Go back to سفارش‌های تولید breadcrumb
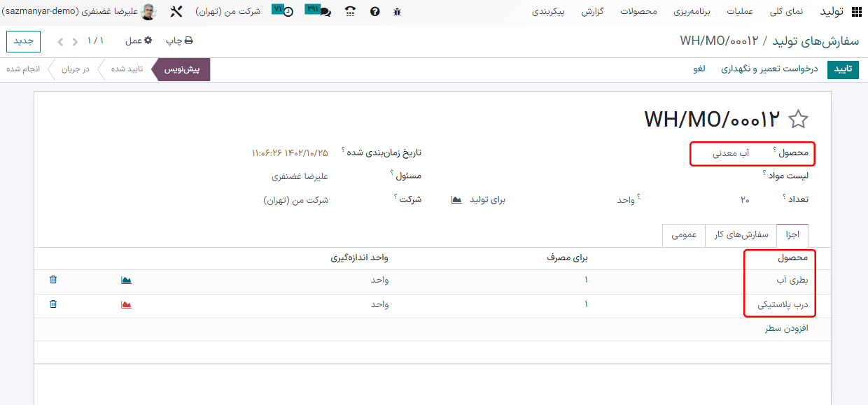Viewport: 868px width, 405px height. (x=816, y=42)
